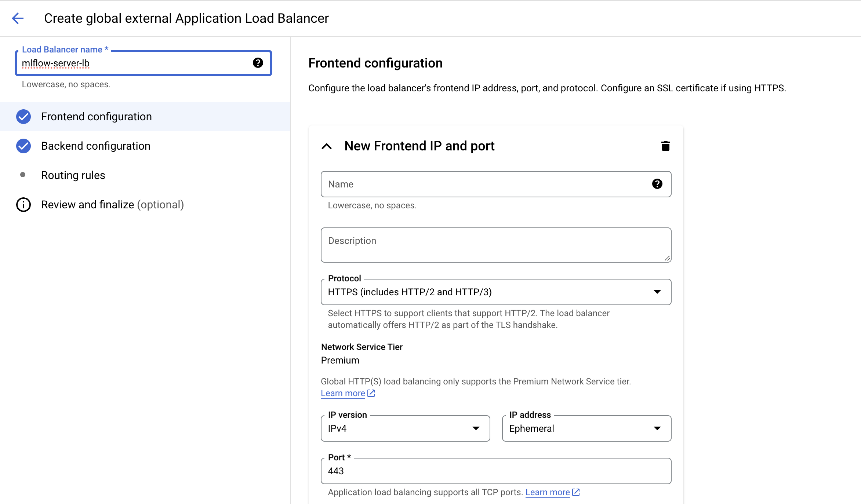Click the Port field showing 443
Screen dimensions: 861x504
tap(496, 471)
